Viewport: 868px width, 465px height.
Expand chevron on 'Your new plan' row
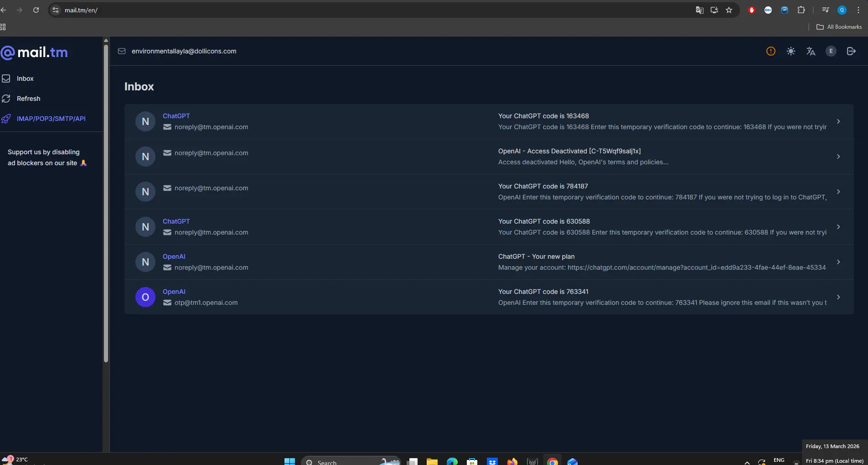coord(838,262)
